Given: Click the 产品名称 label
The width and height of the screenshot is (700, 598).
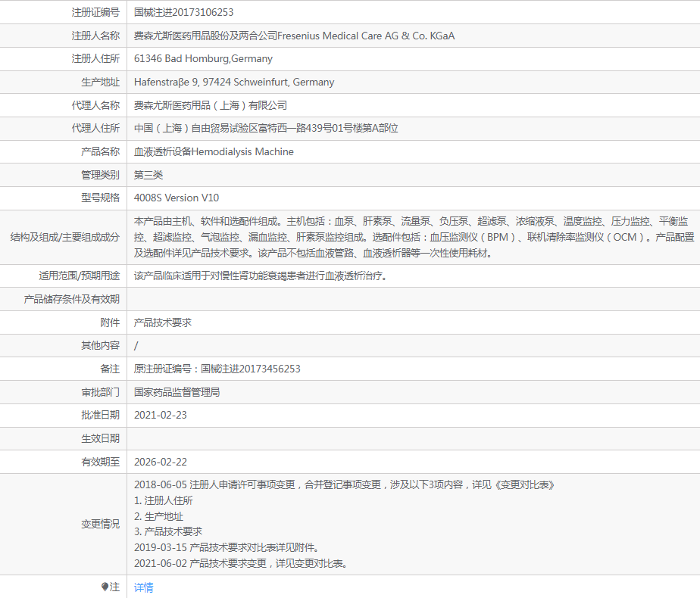Looking at the screenshot, I should (101, 151).
